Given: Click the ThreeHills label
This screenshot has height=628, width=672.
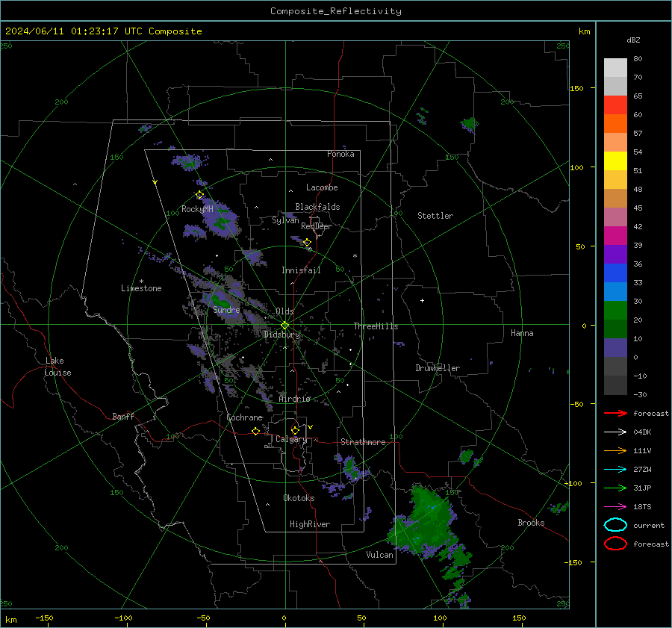Looking at the screenshot, I should (x=376, y=326).
